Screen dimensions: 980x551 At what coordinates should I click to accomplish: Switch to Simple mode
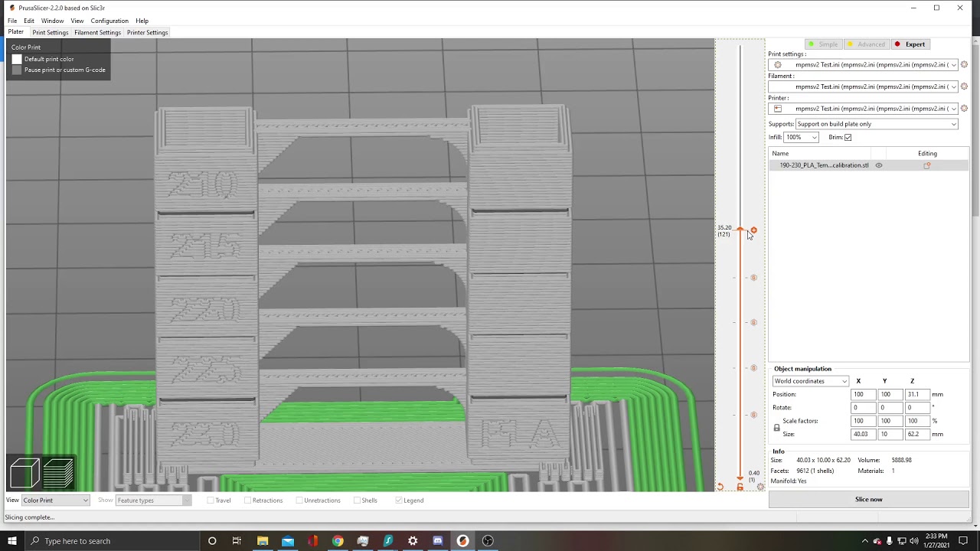pyautogui.click(x=824, y=44)
